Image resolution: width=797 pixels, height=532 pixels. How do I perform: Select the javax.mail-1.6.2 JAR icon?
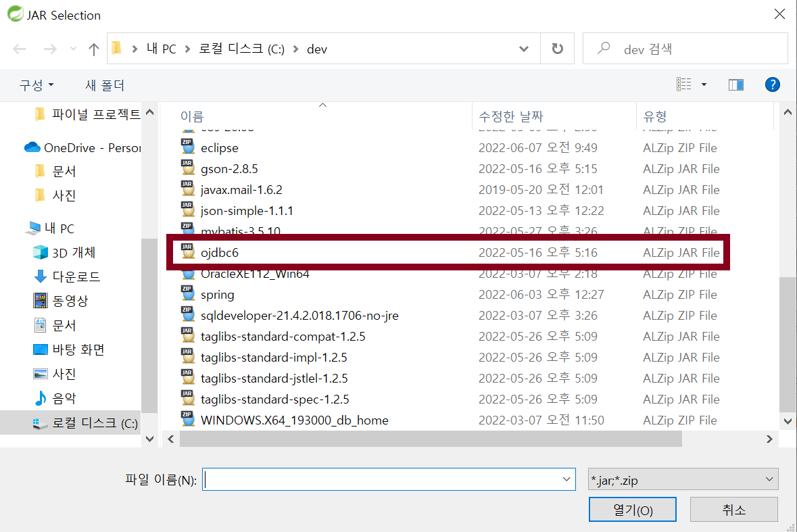click(187, 189)
